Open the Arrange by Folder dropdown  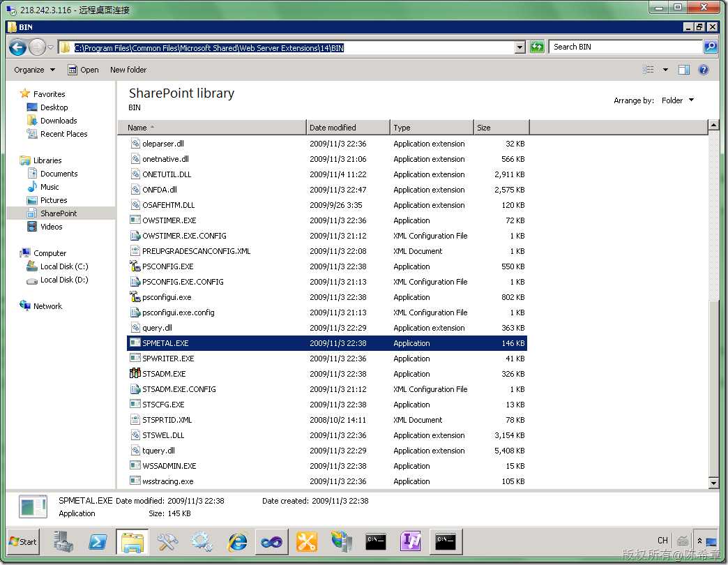click(677, 100)
